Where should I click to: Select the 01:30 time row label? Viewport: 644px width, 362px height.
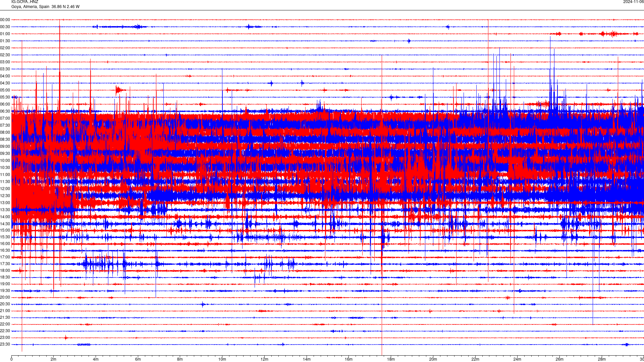[x=5, y=41]
